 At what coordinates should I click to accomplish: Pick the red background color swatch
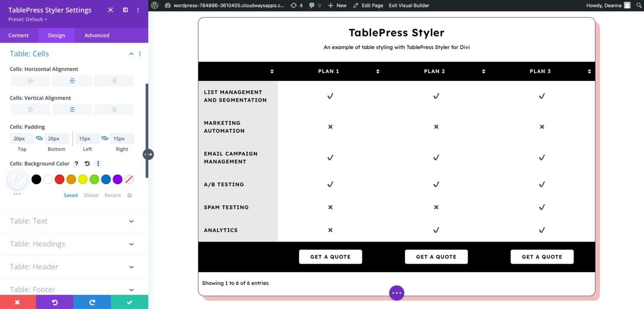(x=59, y=179)
